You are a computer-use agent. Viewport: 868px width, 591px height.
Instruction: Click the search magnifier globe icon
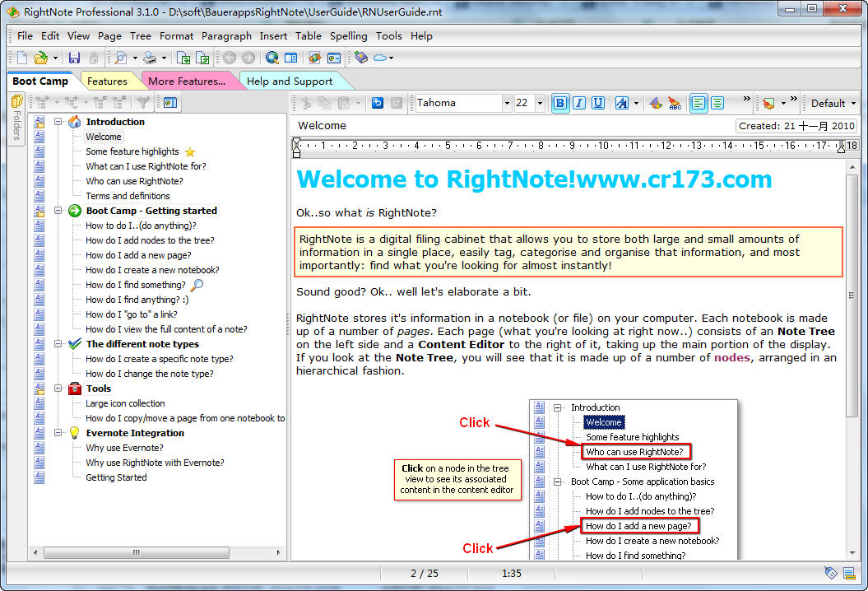(x=272, y=58)
